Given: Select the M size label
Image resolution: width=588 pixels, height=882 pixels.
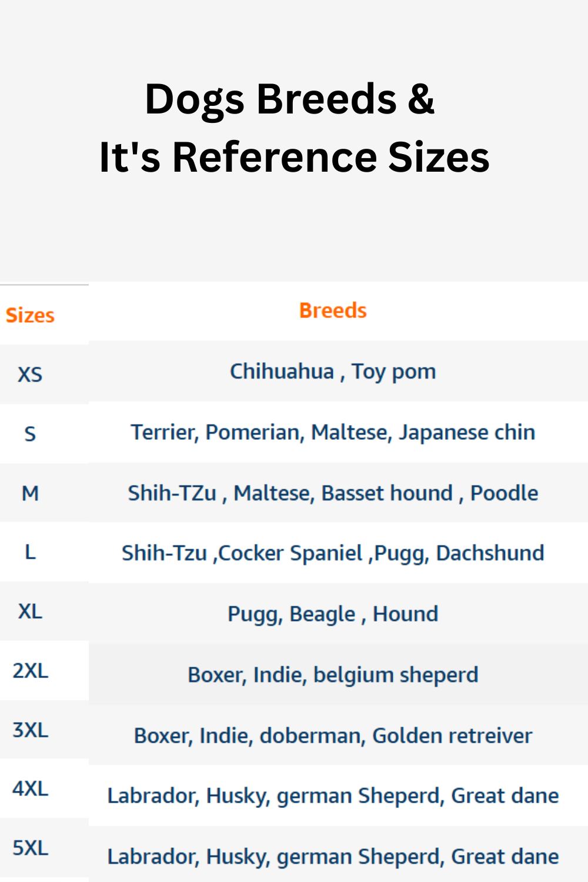Looking at the screenshot, I should click(30, 493).
